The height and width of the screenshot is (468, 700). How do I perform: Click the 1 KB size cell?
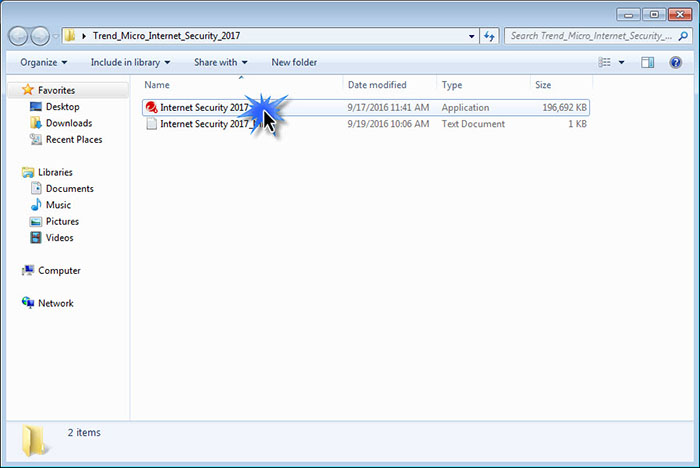pos(577,124)
